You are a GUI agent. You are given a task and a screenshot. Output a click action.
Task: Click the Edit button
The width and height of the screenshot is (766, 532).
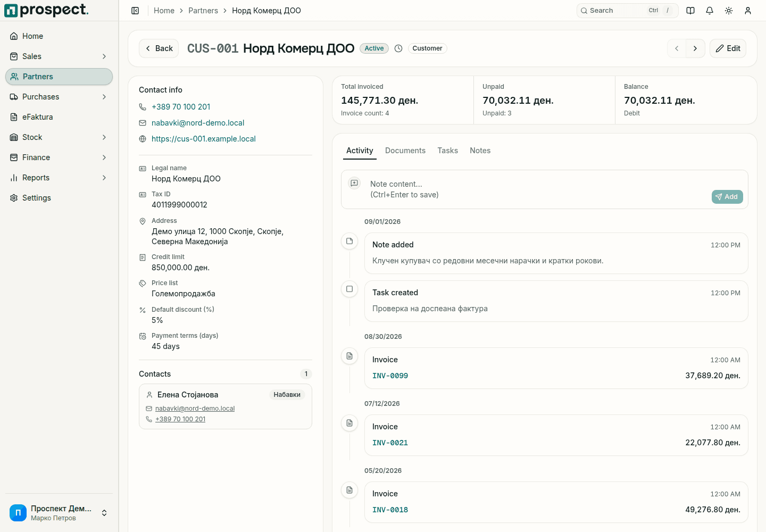click(x=728, y=48)
